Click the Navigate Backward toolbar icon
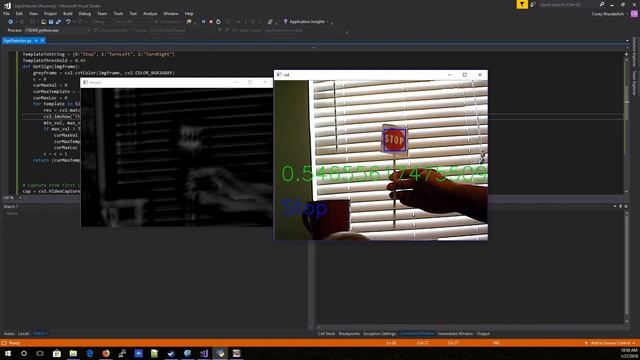 click(11, 22)
